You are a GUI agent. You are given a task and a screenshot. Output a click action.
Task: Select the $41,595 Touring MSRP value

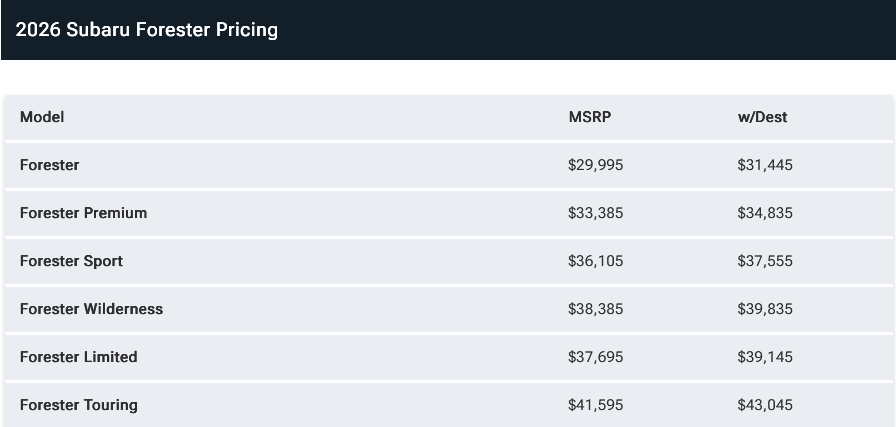595,405
